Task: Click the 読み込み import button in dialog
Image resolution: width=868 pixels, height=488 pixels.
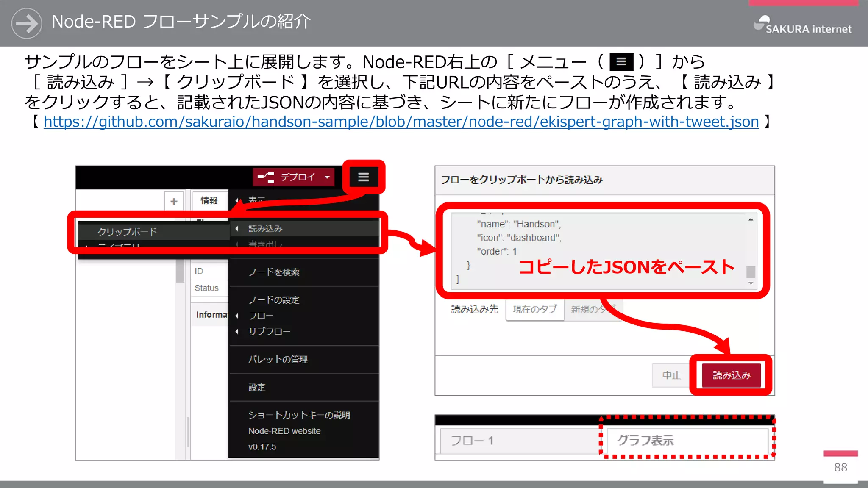Action: point(731,375)
